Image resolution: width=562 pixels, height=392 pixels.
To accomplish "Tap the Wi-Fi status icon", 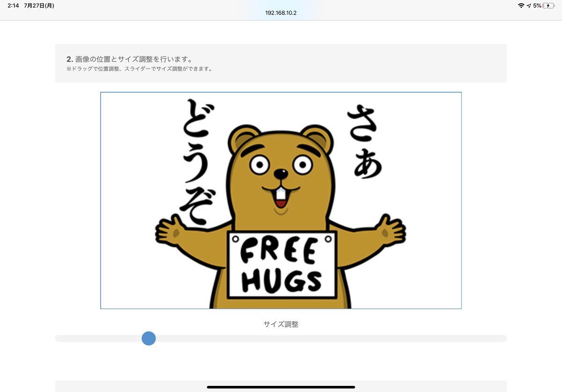I will coord(521,6).
